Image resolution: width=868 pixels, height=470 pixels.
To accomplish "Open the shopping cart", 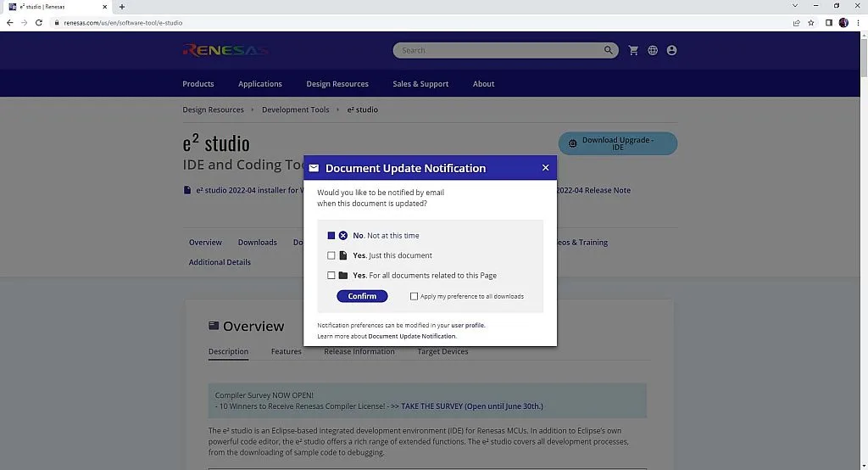I will point(633,50).
